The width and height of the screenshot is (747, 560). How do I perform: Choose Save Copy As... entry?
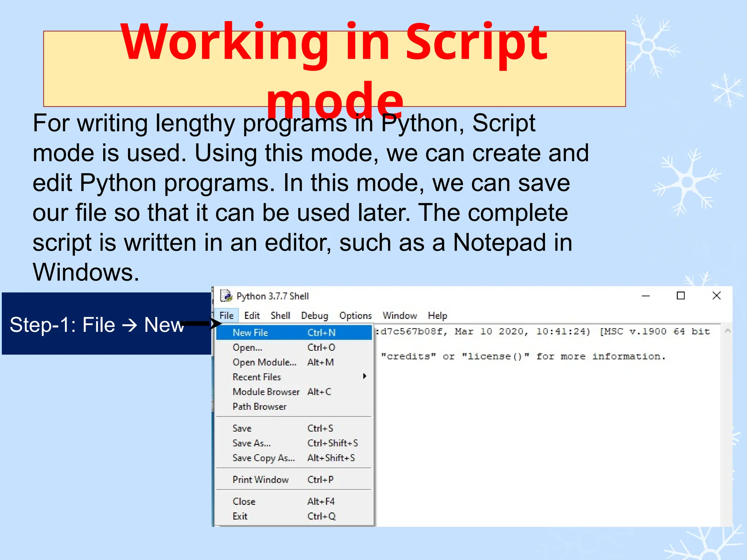pyautogui.click(x=294, y=458)
